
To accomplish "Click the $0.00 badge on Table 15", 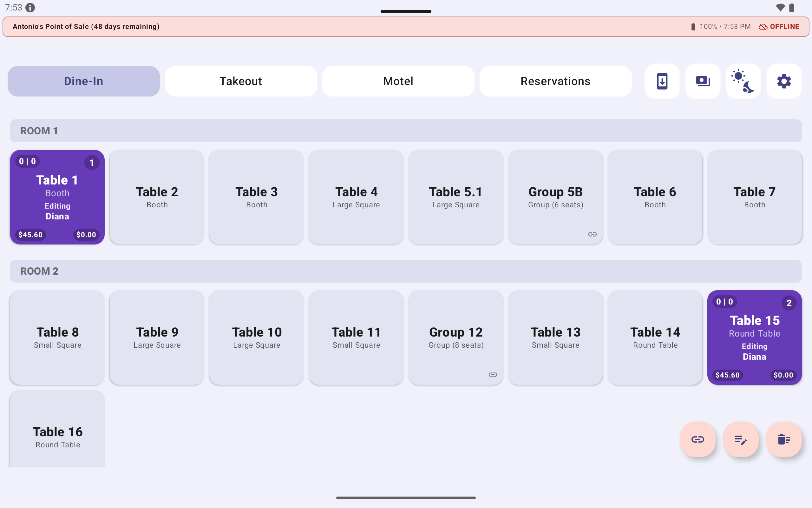I will click(783, 375).
